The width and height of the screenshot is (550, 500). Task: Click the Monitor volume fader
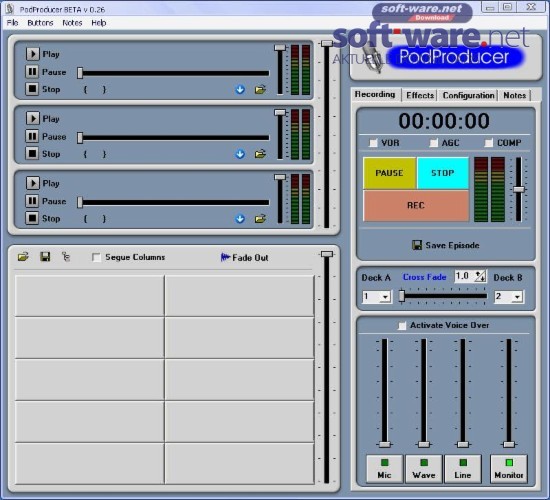(x=509, y=393)
